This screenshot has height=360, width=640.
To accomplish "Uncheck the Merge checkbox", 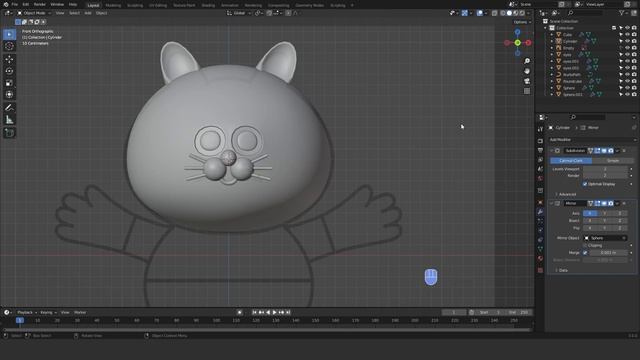I will (x=585, y=253).
